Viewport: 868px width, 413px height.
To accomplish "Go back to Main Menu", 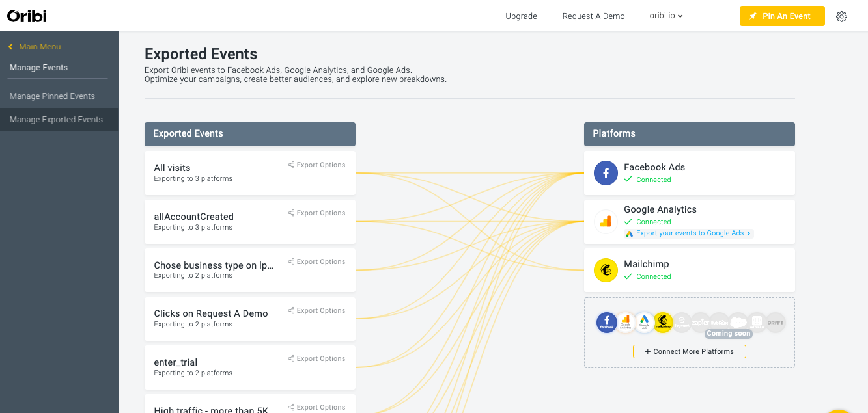I will coord(35,47).
